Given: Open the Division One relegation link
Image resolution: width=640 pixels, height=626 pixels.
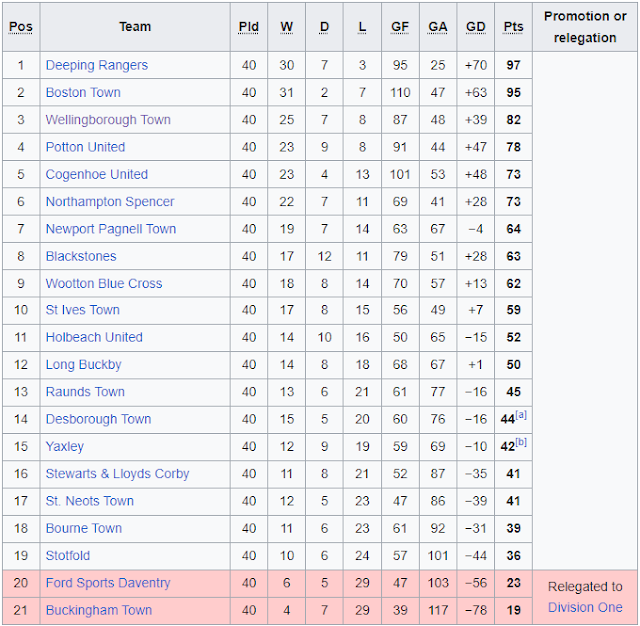Looking at the screenshot, I should click(x=585, y=608).
